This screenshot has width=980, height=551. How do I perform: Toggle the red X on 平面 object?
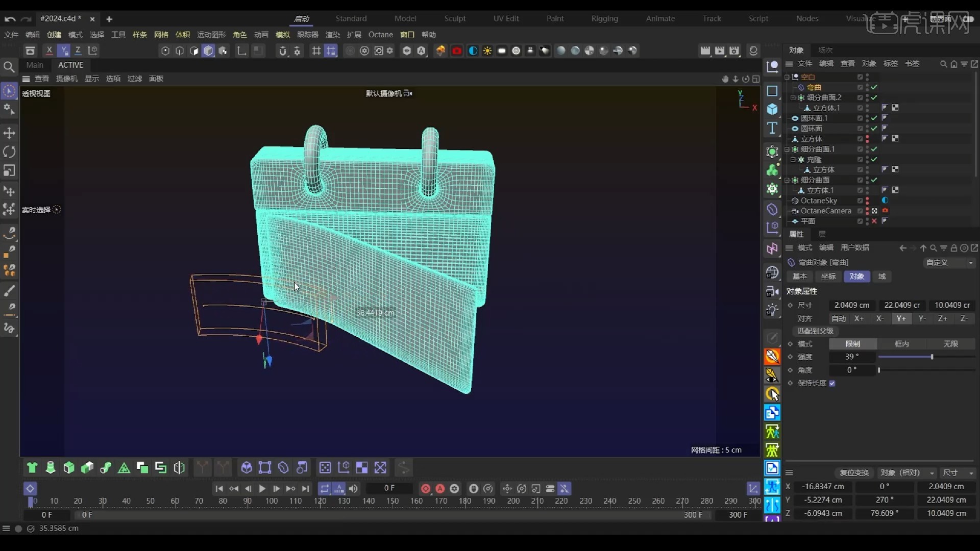pyautogui.click(x=874, y=221)
